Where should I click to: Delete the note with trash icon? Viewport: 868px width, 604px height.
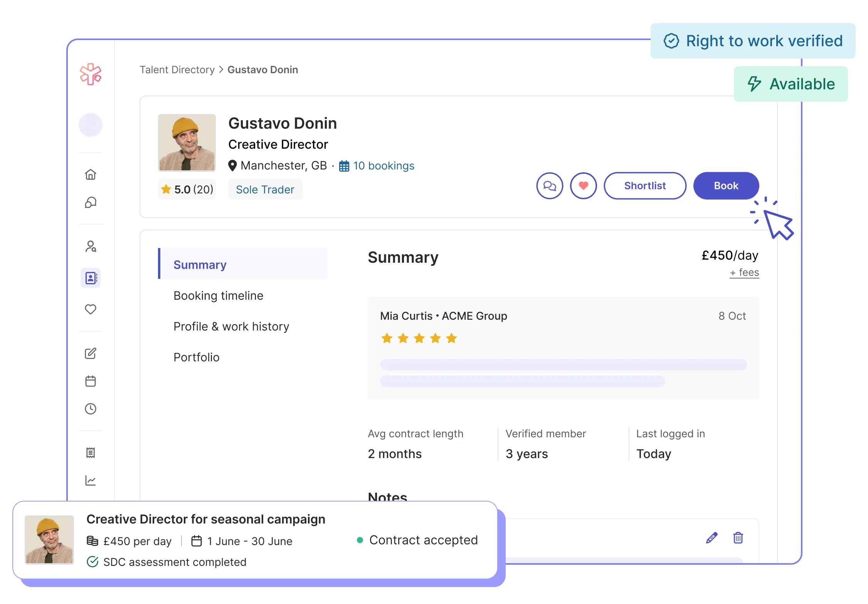coord(738,538)
